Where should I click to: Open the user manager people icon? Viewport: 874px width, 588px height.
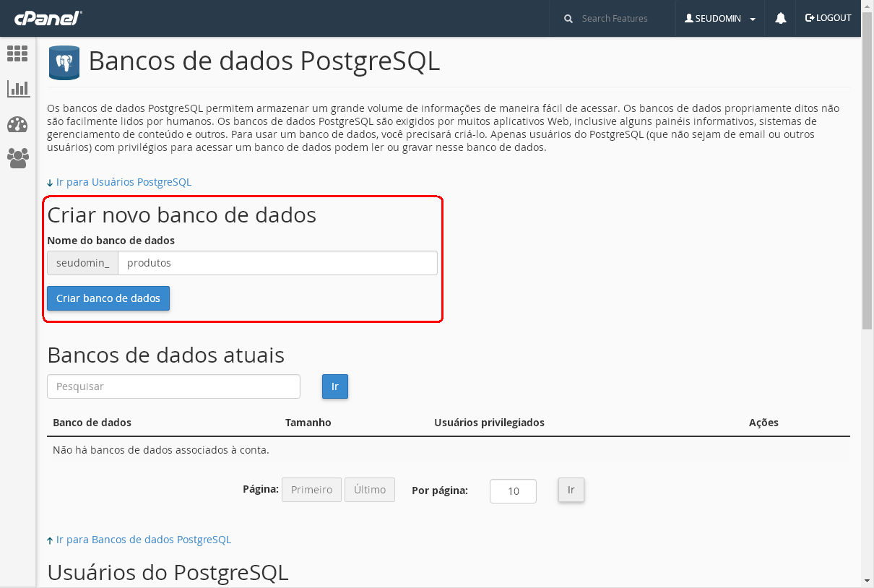(x=18, y=158)
